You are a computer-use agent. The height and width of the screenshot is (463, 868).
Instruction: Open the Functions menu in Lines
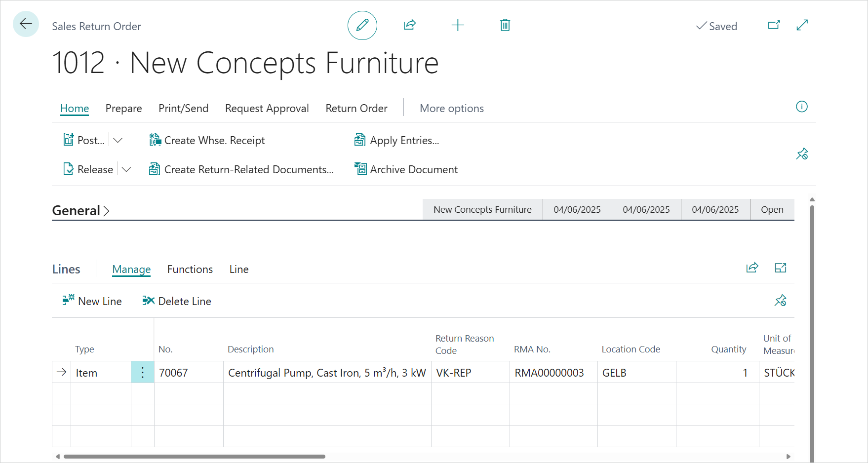coord(190,270)
